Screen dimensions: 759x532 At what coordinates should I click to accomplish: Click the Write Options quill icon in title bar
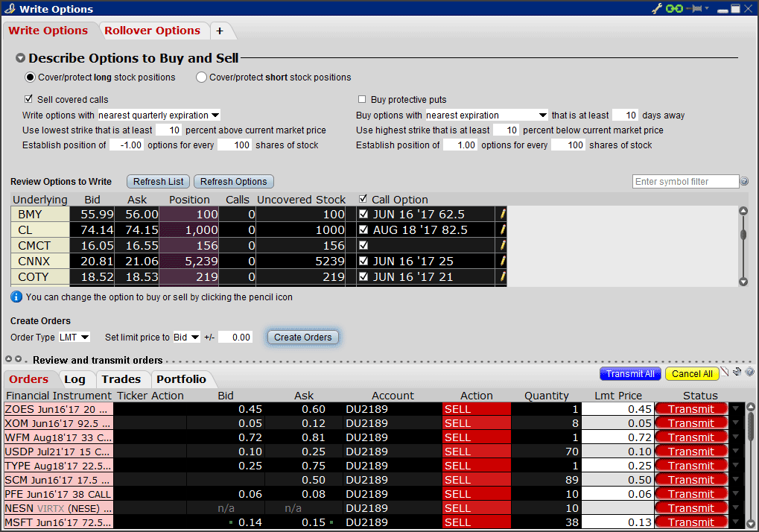(x=10, y=9)
